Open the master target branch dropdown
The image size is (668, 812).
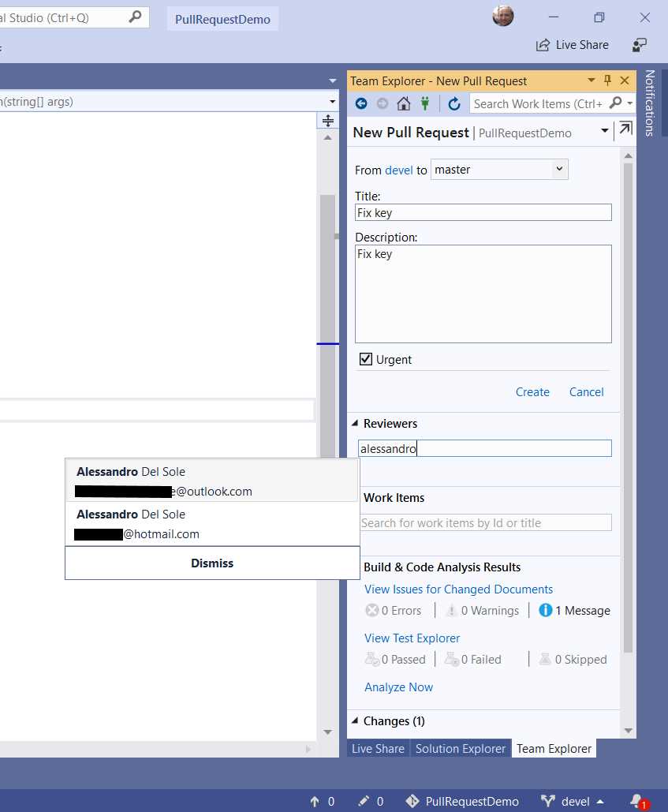[x=559, y=169]
